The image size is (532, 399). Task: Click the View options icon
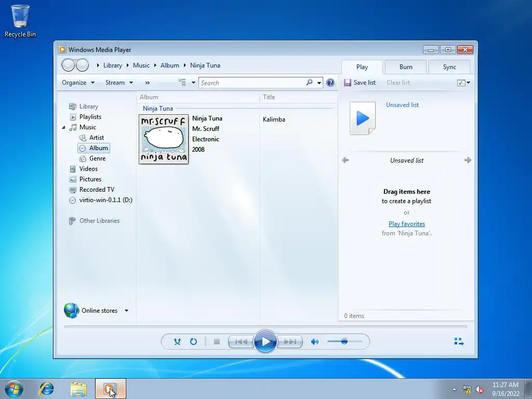[182, 83]
